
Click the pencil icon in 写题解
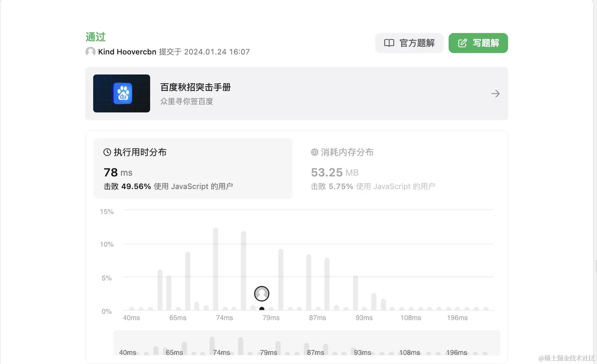pos(462,43)
